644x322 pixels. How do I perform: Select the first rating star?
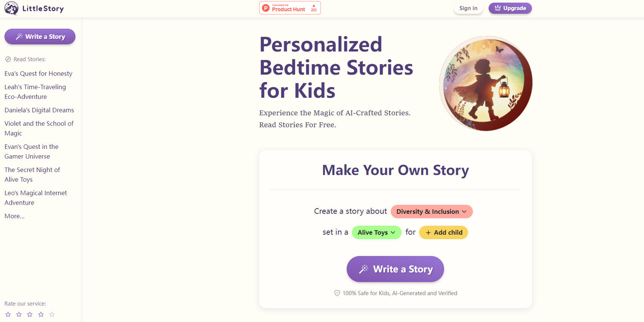tap(8, 314)
